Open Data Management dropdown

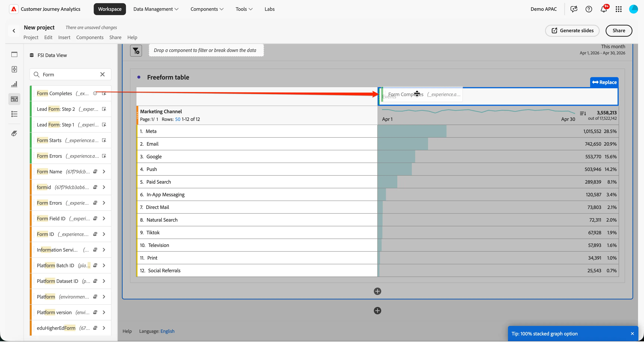(156, 9)
